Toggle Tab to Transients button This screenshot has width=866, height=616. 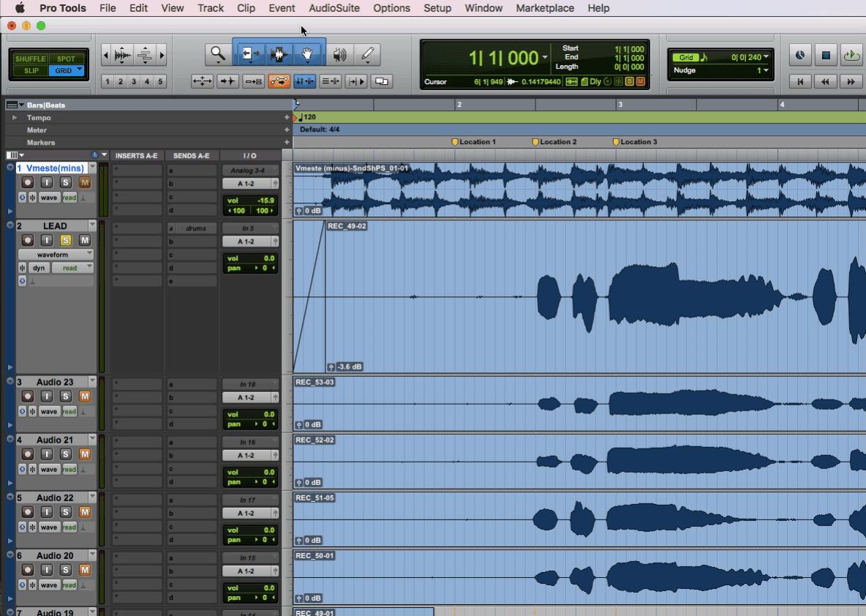[227, 81]
